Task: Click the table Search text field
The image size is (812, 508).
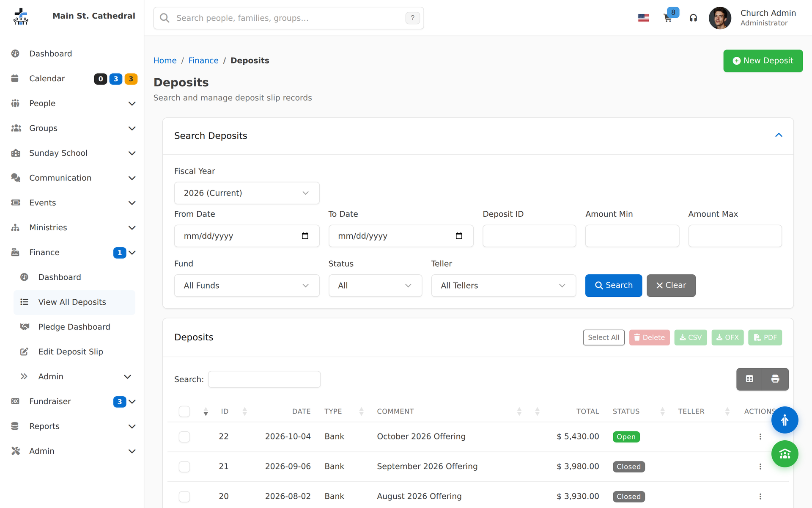Action: coord(264,379)
